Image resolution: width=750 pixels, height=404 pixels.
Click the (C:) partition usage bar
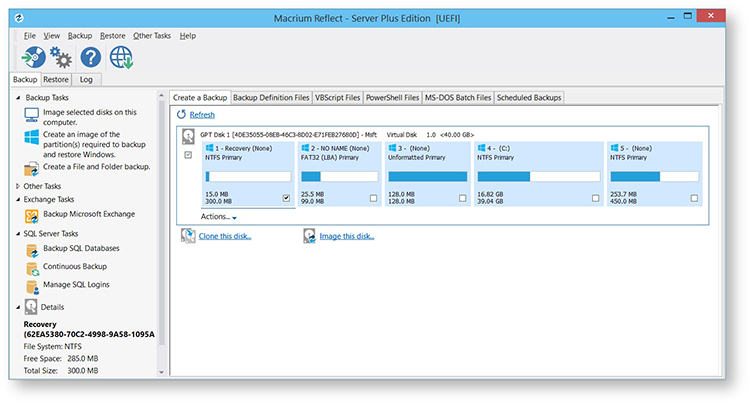click(x=539, y=176)
